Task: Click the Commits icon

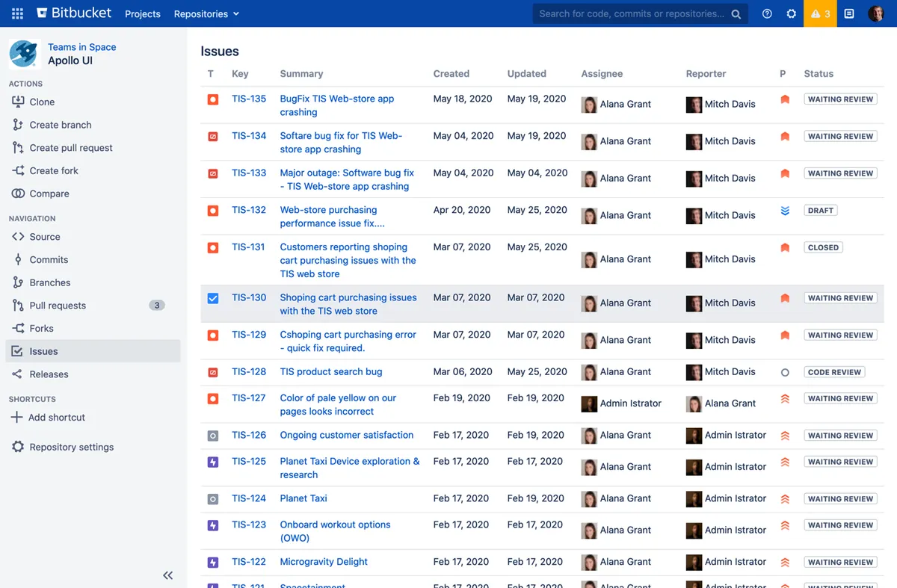Action: 18,259
